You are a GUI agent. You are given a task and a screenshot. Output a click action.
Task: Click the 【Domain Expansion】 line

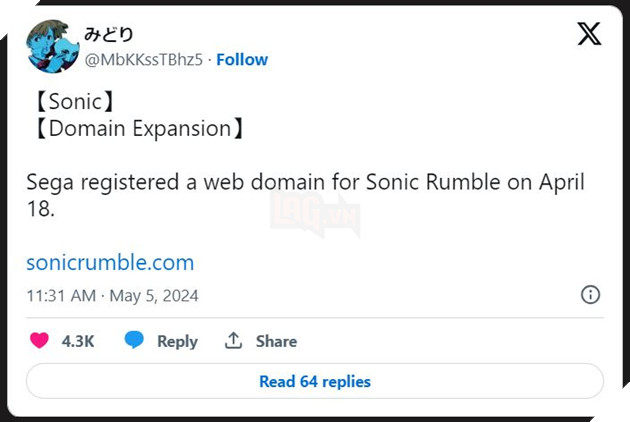pyautogui.click(x=134, y=128)
